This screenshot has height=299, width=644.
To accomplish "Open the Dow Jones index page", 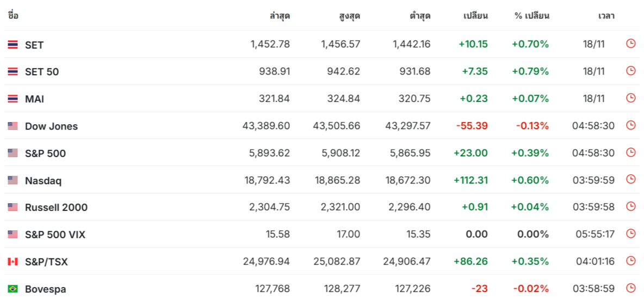I will [51, 126].
